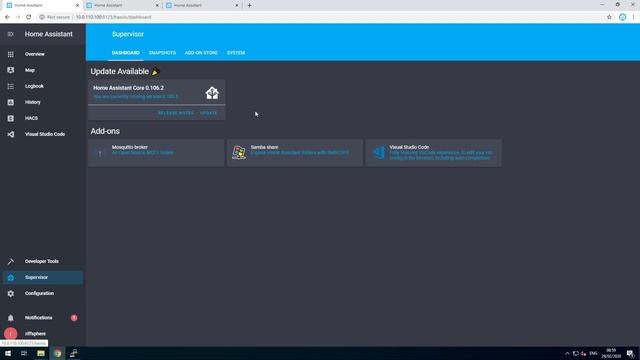The height and width of the screenshot is (360, 640).
Task: Switch to the Dashboard tab
Action: (126, 53)
